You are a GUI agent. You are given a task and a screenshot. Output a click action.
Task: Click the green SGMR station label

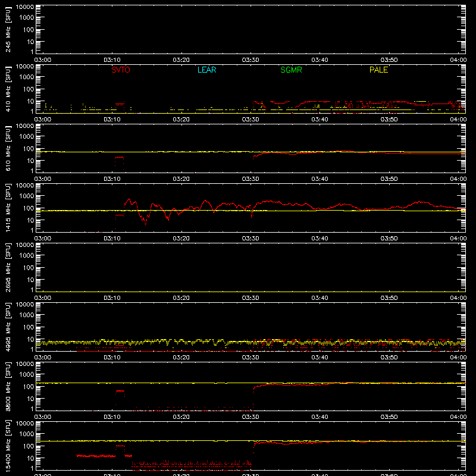291,70
